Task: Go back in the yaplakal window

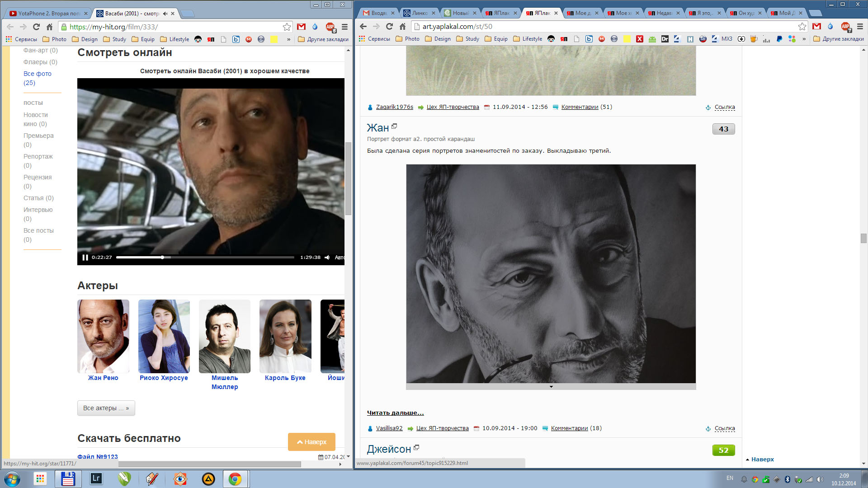Action: pos(363,27)
